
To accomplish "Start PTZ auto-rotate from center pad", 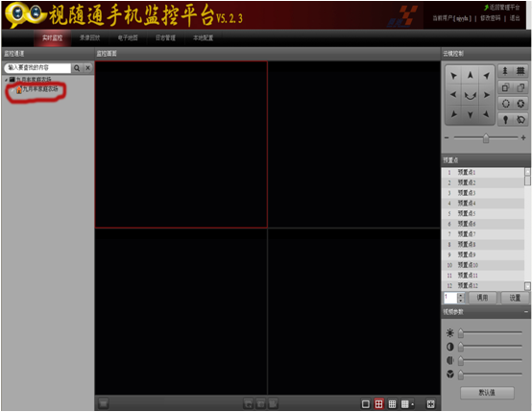I will point(470,95).
